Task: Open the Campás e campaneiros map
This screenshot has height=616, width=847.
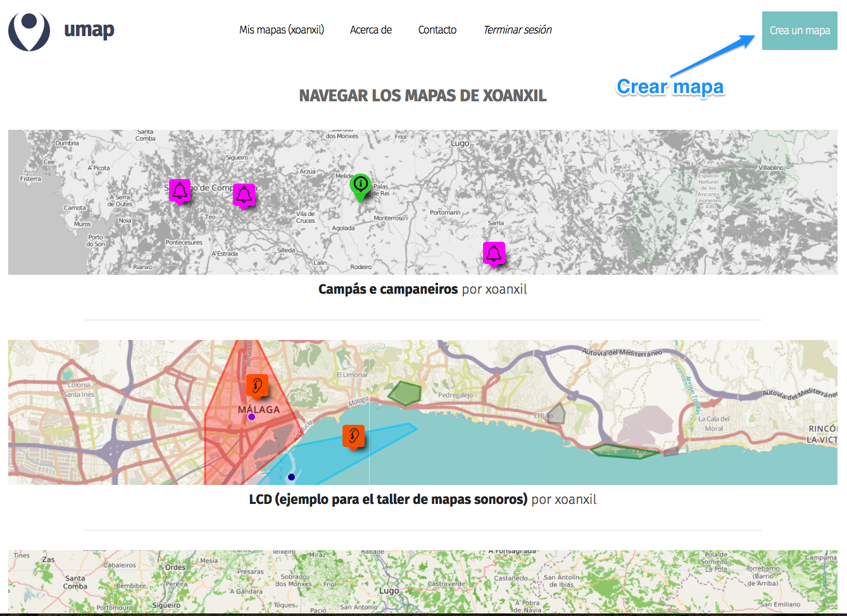Action: tap(388, 289)
